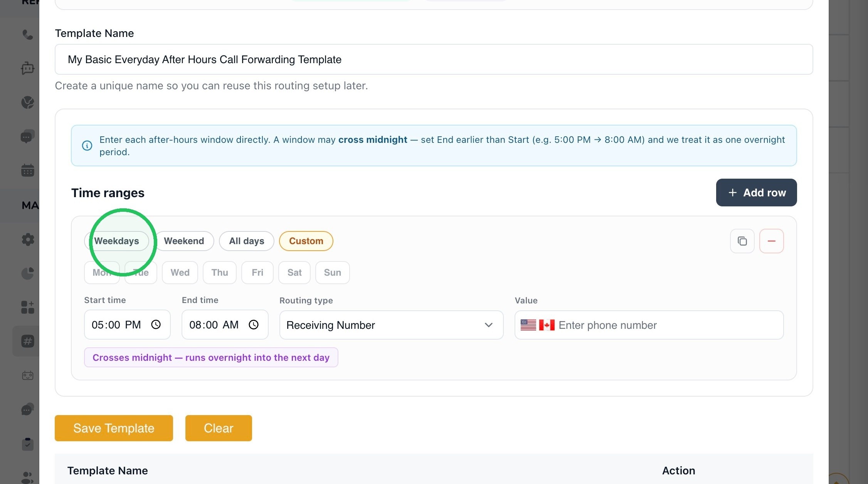Open the chat bubbles icon below the globe
868x484 pixels.
[27, 136]
